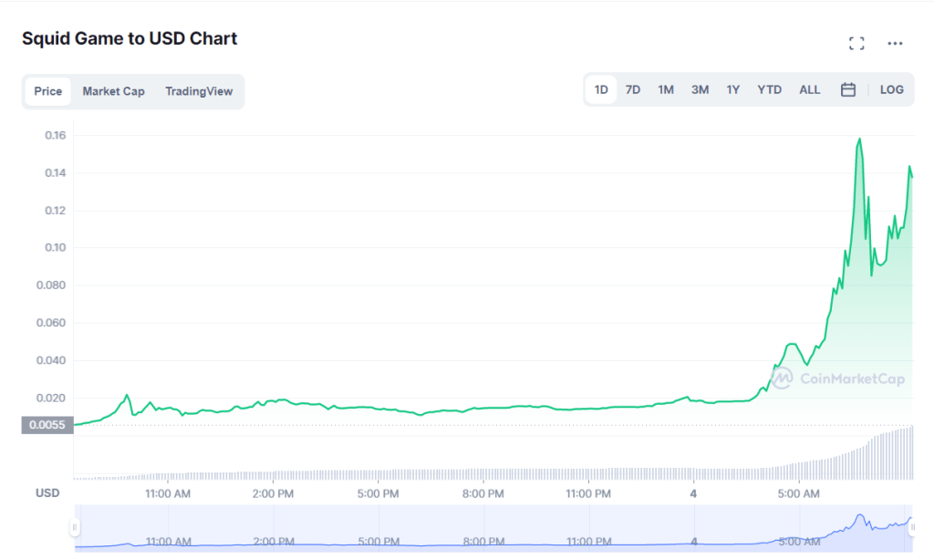The height and width of the screenshot is (560, 934).
Task: Switch to the Market Cap tab
Action: [113, 91]
